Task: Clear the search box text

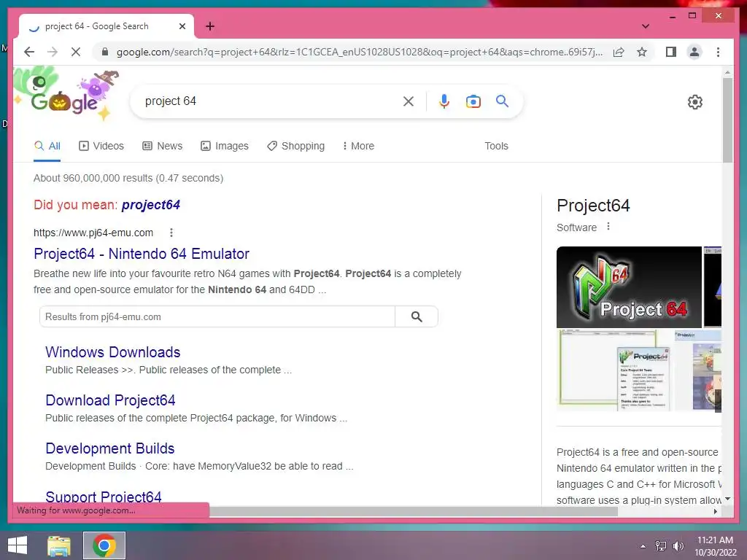Action: [409, 101]
